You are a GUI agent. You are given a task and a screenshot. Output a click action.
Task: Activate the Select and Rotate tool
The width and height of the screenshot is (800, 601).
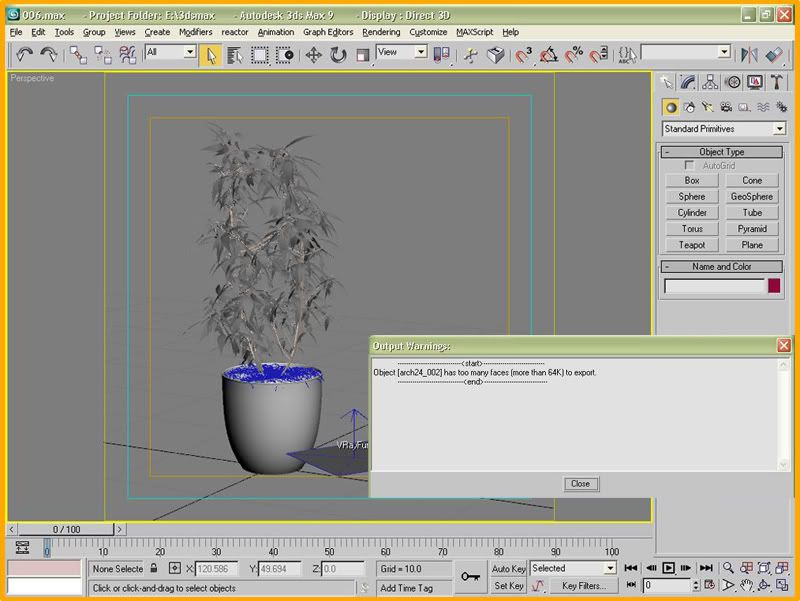(x=338, y=55)
